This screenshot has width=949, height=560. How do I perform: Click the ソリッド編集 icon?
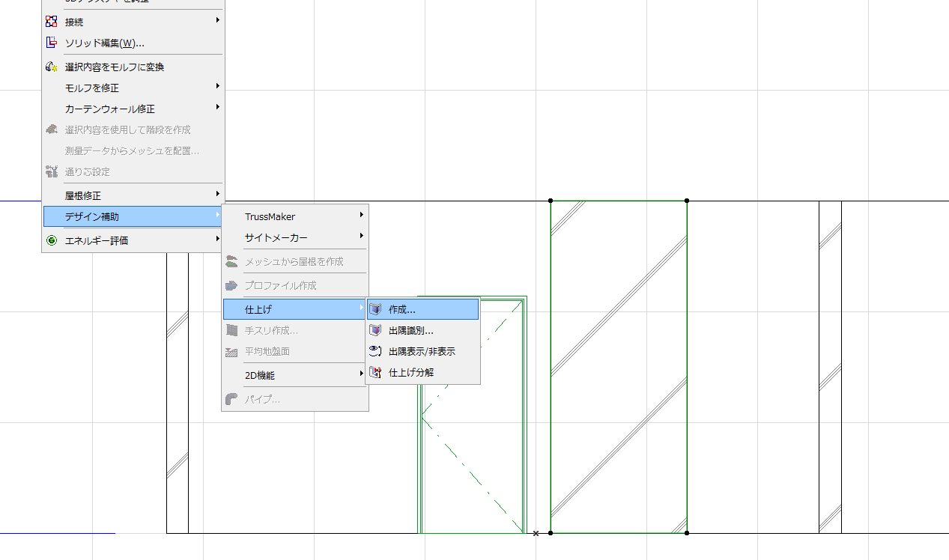pos(52,43)
